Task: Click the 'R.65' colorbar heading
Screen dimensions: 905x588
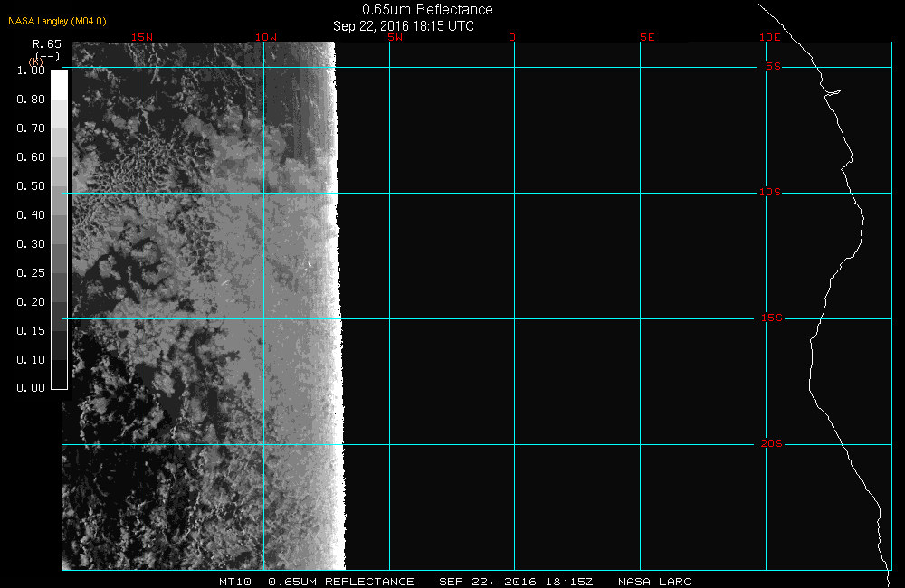Action: coord(47,44)
